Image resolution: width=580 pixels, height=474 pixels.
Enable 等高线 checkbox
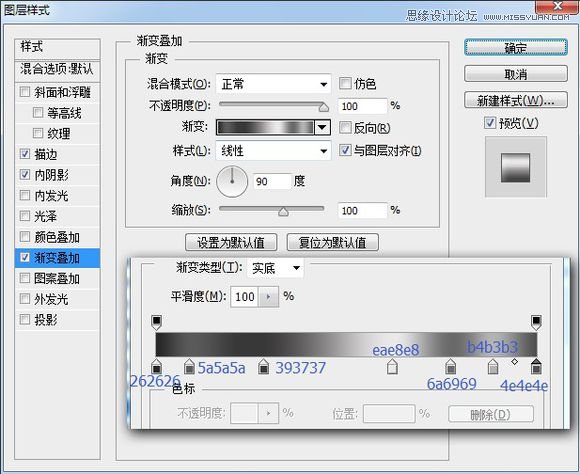click(38, 112)
